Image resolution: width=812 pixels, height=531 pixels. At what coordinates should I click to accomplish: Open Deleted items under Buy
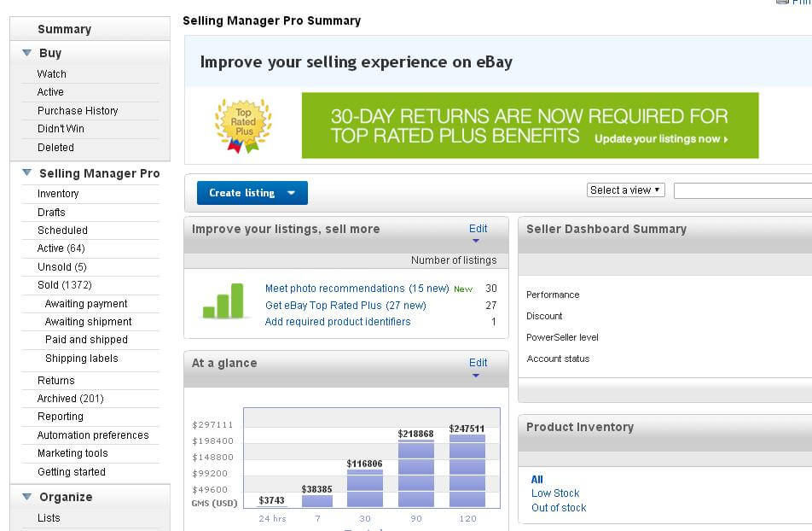point(56,148)
